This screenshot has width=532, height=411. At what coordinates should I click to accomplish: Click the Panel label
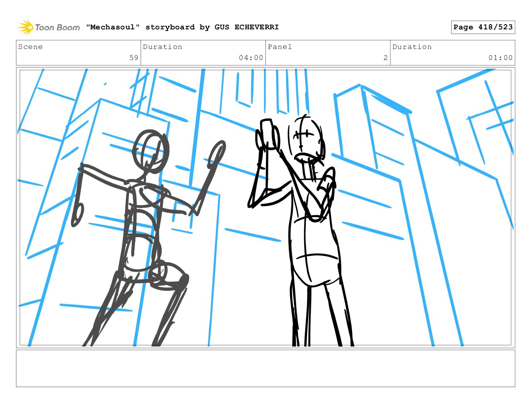pos(280,47)
